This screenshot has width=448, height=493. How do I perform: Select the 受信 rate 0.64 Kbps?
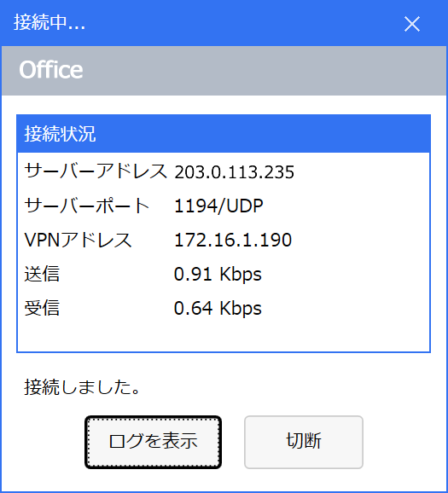pyautogui.click(x=218, y=308)
